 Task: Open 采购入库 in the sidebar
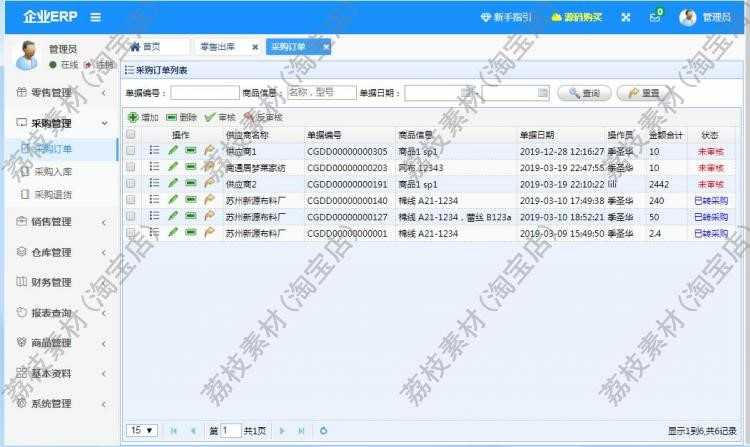pos(62,172)
